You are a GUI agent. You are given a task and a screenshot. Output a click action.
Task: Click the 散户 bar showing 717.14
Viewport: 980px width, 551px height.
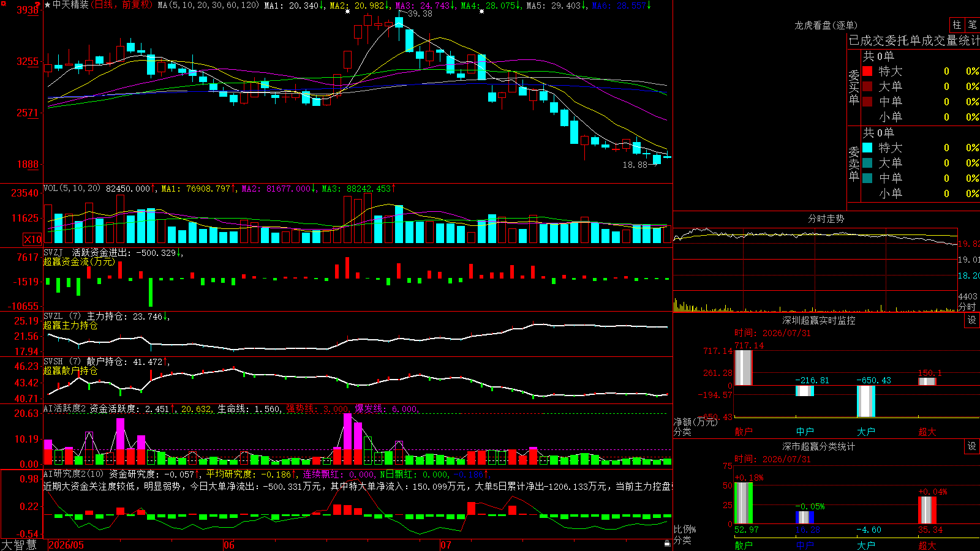[744, 367]
